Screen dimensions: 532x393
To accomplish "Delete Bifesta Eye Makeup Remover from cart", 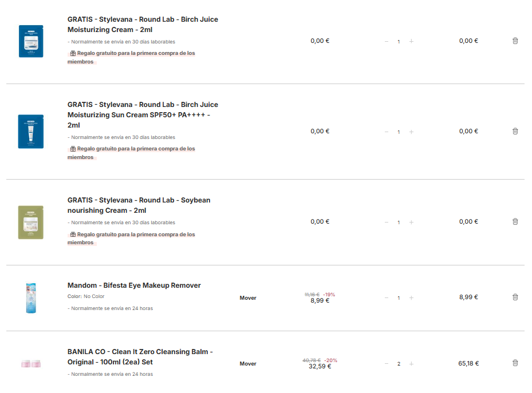I will [x=515, y=297].
